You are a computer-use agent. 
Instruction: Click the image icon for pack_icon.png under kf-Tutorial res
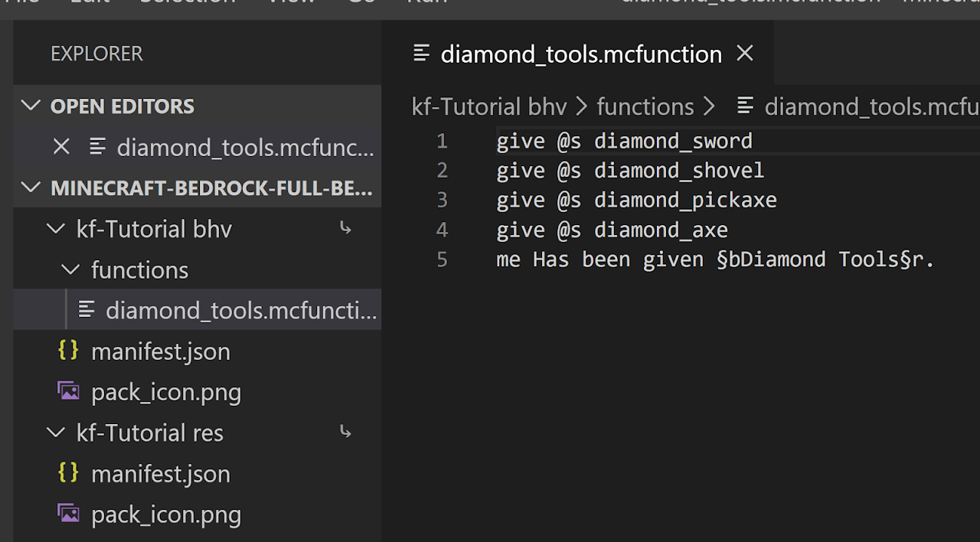tap(68, 513)
